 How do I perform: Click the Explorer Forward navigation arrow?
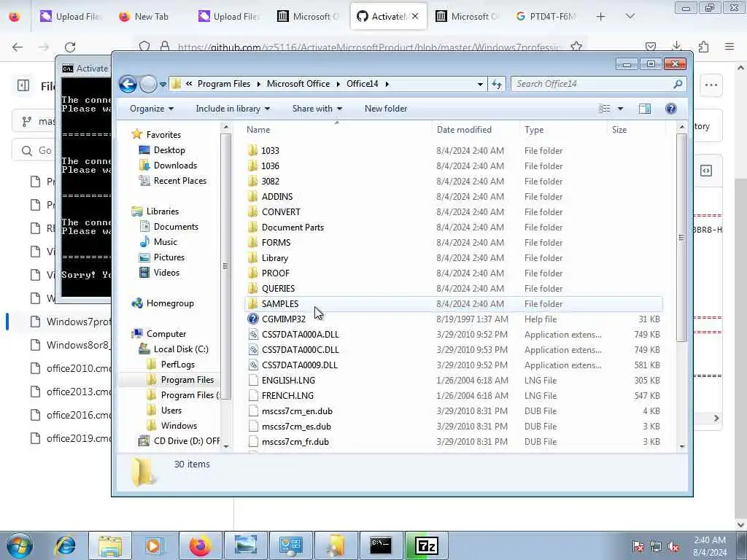click(x=148, y=85)
